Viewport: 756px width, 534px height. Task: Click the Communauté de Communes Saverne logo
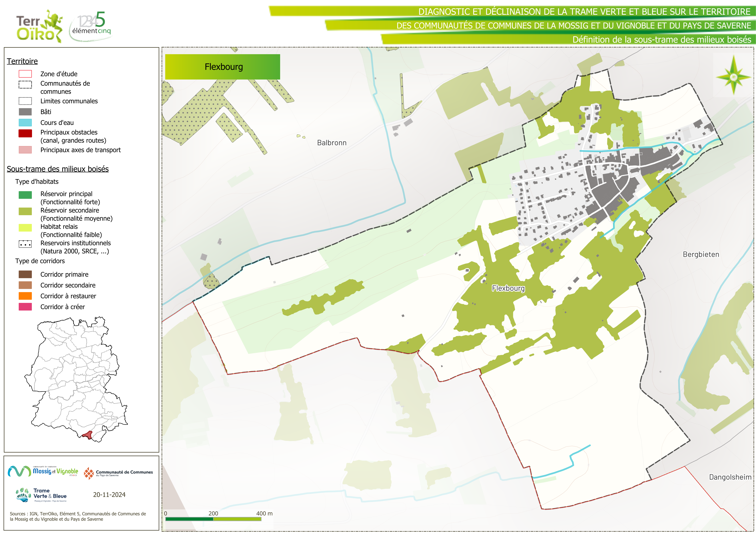pos(118,473)
